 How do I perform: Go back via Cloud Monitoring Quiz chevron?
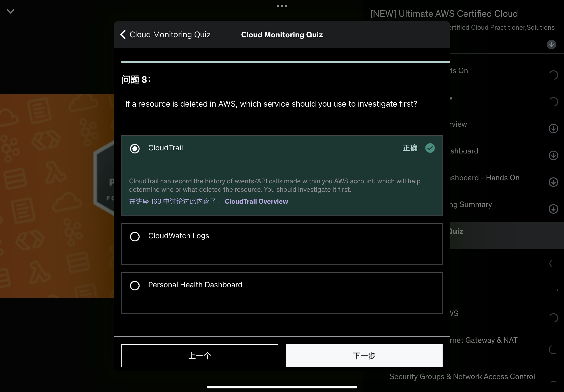click(x=123, y=35)
